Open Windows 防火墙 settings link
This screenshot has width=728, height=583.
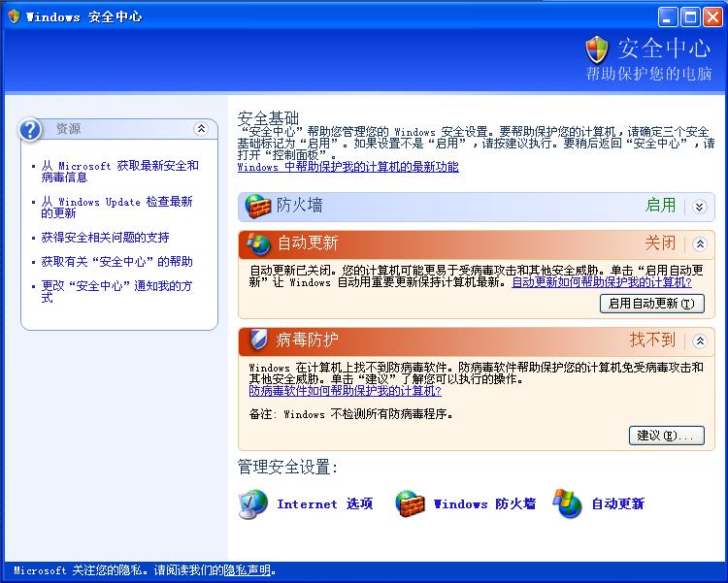pos(484,503)
